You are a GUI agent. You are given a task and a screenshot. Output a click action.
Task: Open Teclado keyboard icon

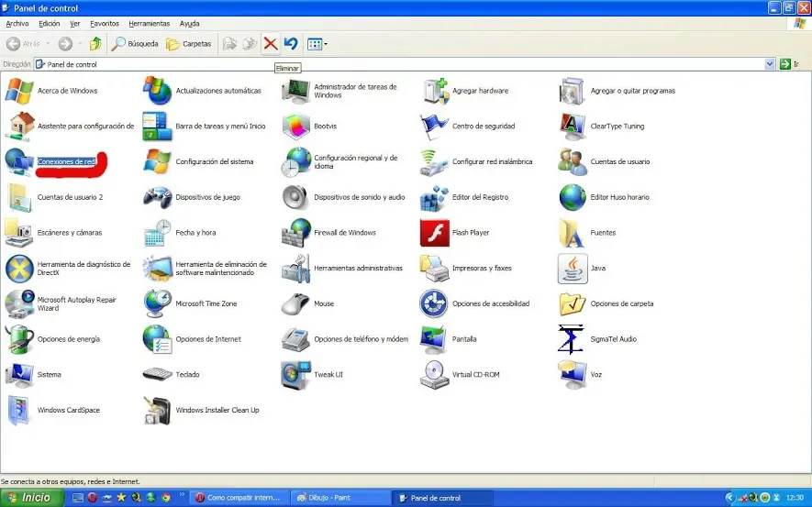tap(158, 375)
